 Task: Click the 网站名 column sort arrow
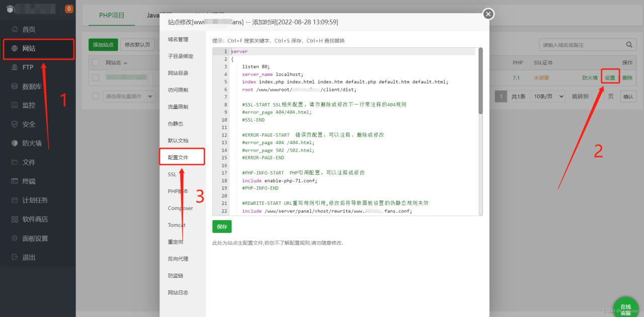pyautogui.click(x=125, y=63)
